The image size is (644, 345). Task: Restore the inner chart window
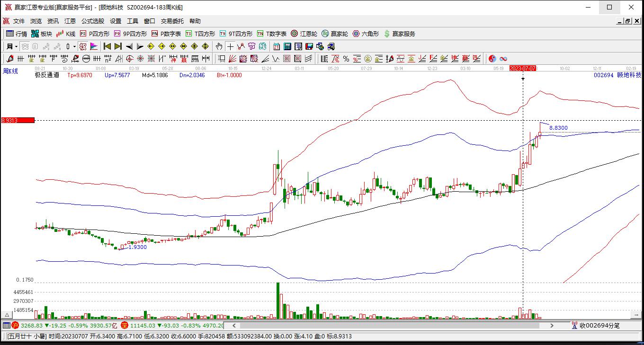pos(628,21)
